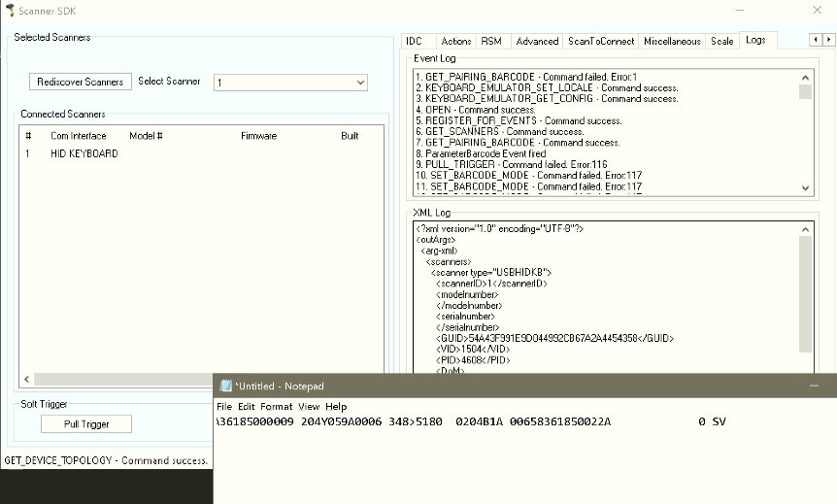Image resolution: width=837 pixels, height=504 pixels.
Task: Click log entry 4 OPEN Command success
Action: [476, 110]
